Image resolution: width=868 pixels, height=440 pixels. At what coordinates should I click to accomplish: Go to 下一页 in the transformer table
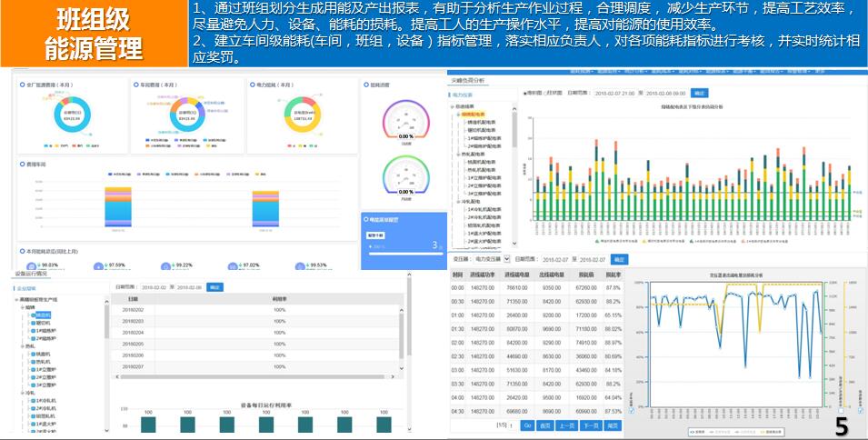point(590,425)
